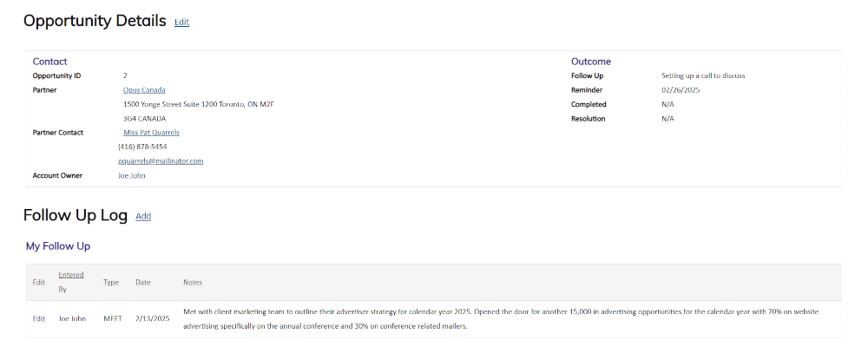Click Joe John in the Entered By cell
Viewport: 868px width, 353px height.
pyautogui.click(x=73, y=318)
